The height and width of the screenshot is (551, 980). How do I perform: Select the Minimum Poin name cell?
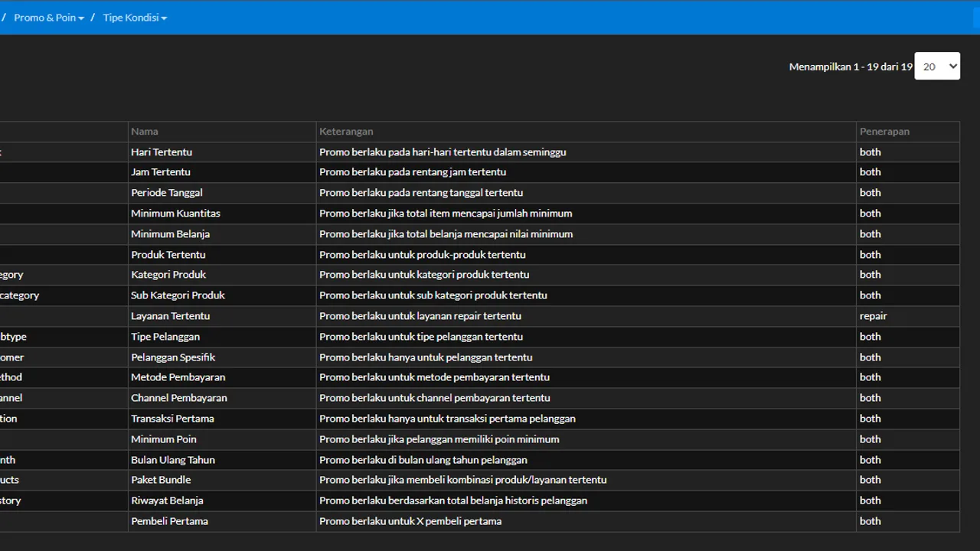point(222,439)
